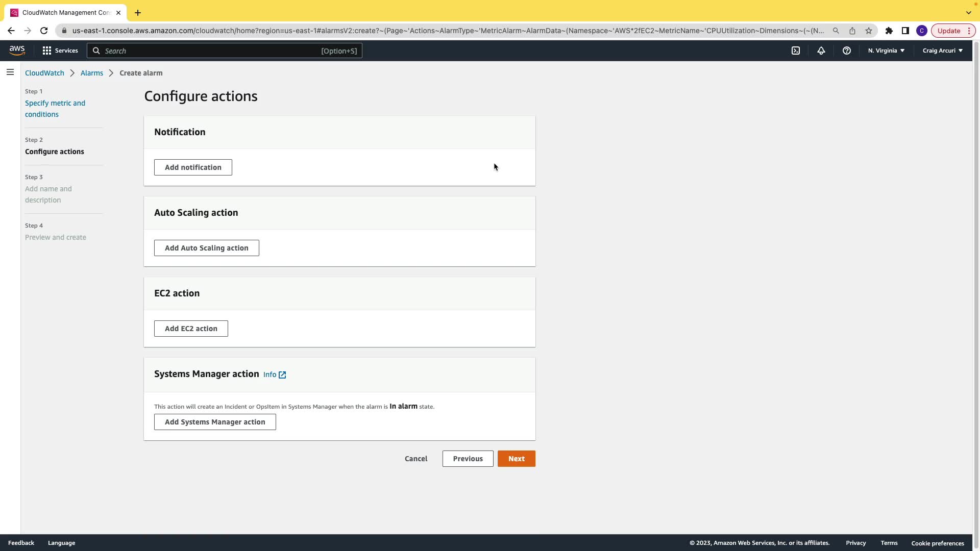Navigate to the Alarms breadcrumb
The width and height of the screenshot is (980, 551).
point(92,73)
